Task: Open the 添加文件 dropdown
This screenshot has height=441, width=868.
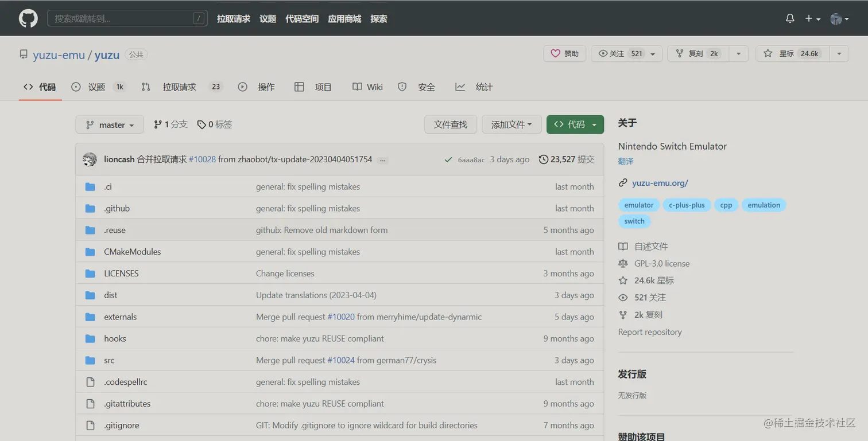Action: (511, 124)
